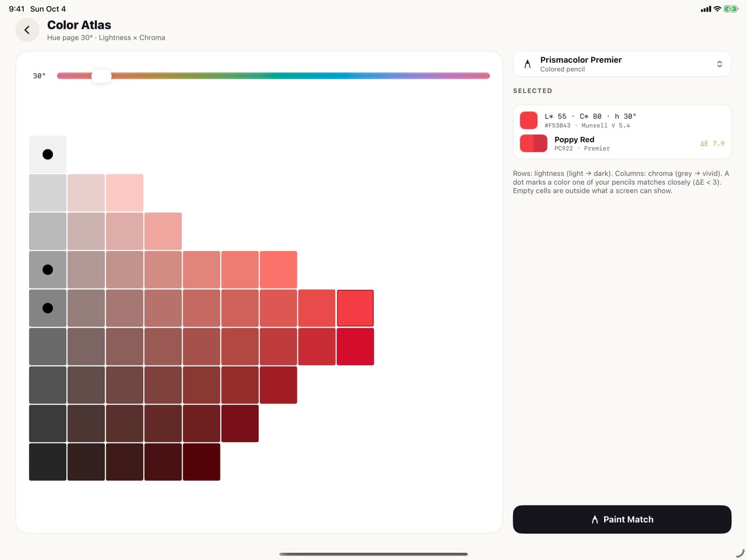Viewport: 747px width, 560px height.
Task: Pick the salmon pink swatch ending the third row
Action: click(x=163, y=231)
